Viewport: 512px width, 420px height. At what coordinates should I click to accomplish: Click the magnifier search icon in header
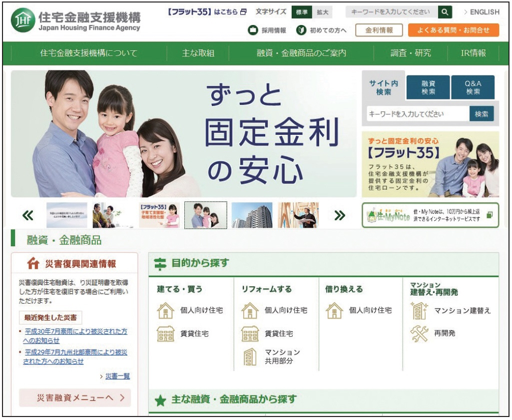pos(445,12)
